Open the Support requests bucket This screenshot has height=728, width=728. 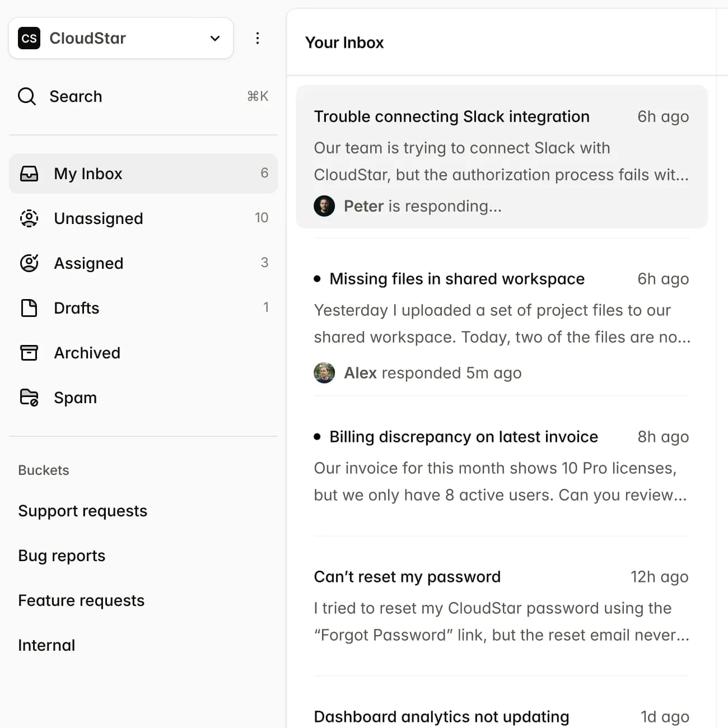click(x=82, y=511)
